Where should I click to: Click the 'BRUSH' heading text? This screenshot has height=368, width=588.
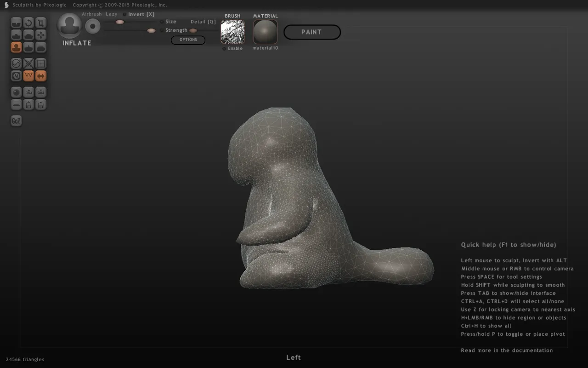(232, 16)
